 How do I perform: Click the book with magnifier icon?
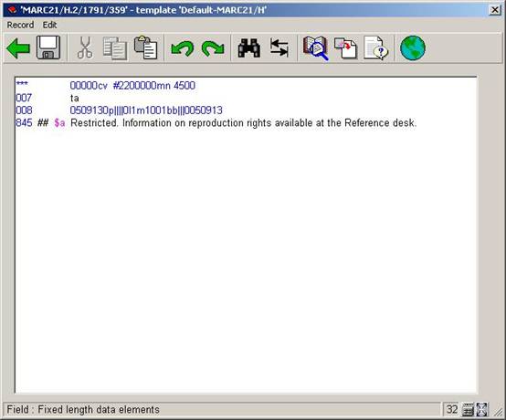(x=315, y=48)
